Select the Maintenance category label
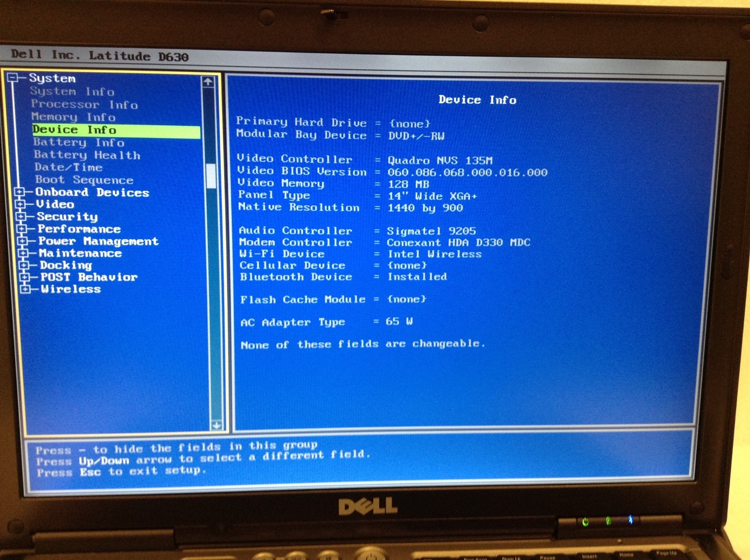Image resolution: width=750 pixels, height=560 pixels. (81, 253)
